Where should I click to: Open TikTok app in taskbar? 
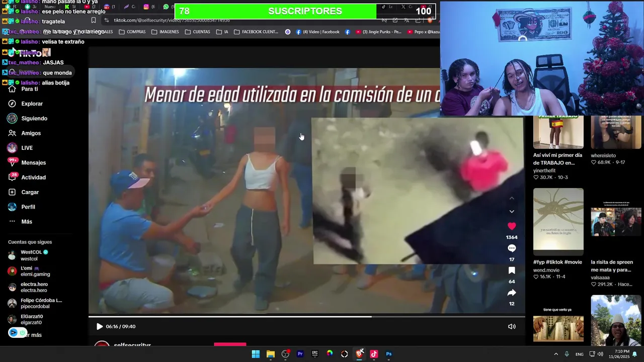[x=374, y=354]
